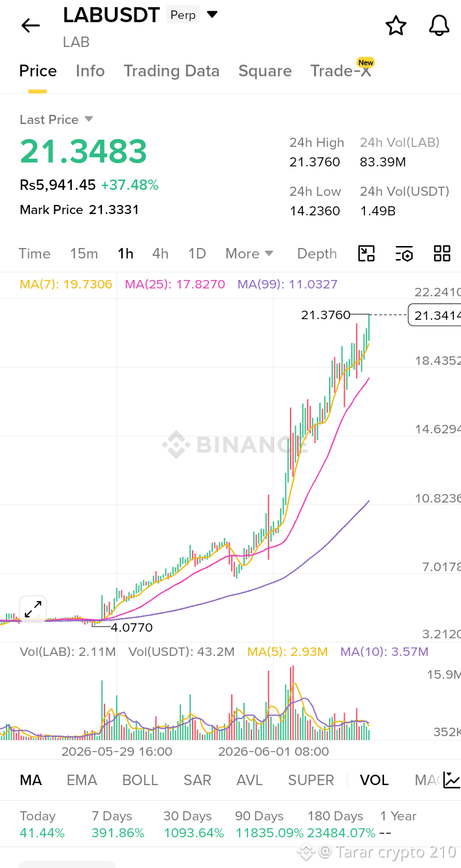Switch to the Trading Data tab
The width and height of the screenshot is (461, 868).
172,71
